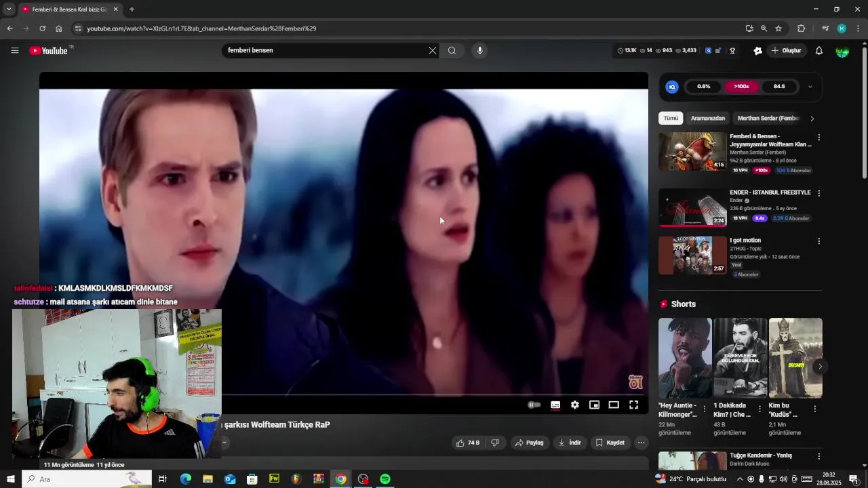Open the Oluştur create button
The image size is (868, 488).
point(786,51)
